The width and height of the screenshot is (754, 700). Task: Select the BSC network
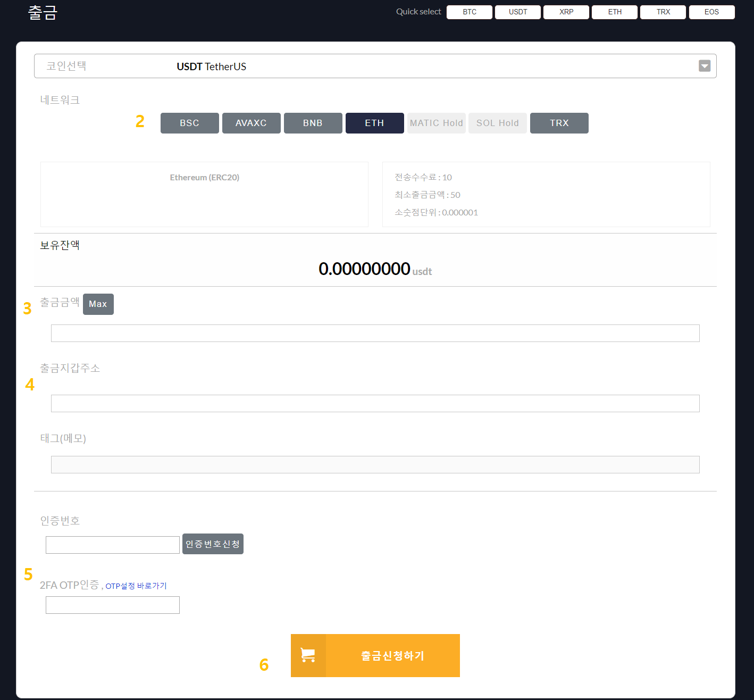[189, 123]
